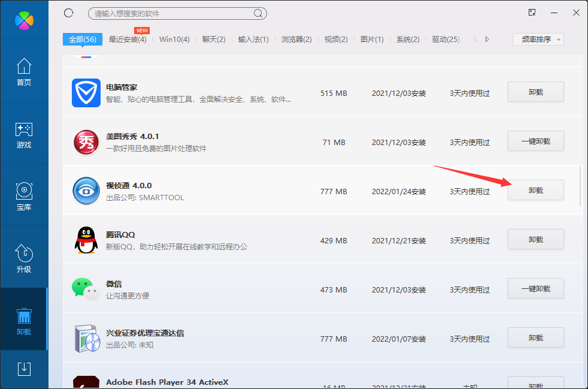Uninstall 腾讯QQ with 卸载 button
588x389 pixels.
pos(536,240)
